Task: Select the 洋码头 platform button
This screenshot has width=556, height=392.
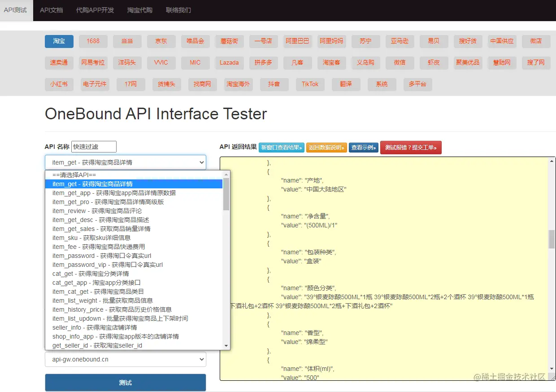Action: pos(127,63)
